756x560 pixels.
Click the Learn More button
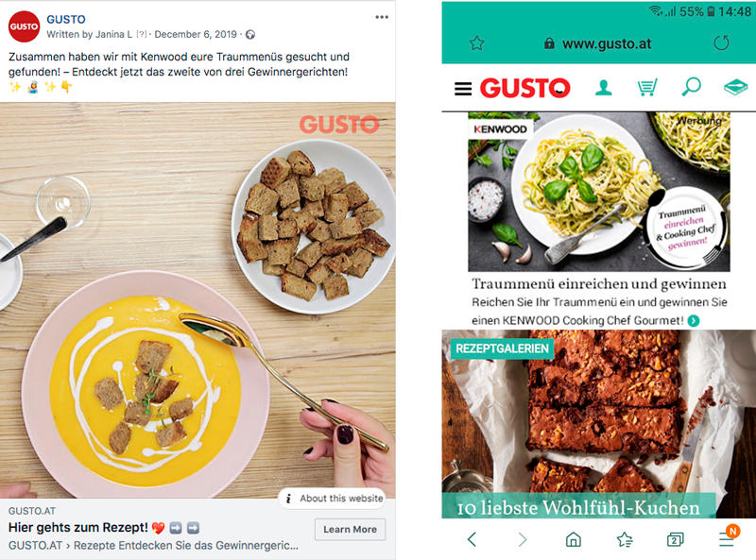(x=350, y=529)
